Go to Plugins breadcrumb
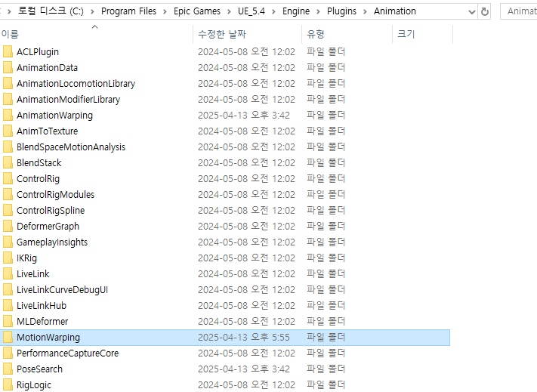This screenshot has height=392, width=537. pyautogui.click(x=341, y=11)
